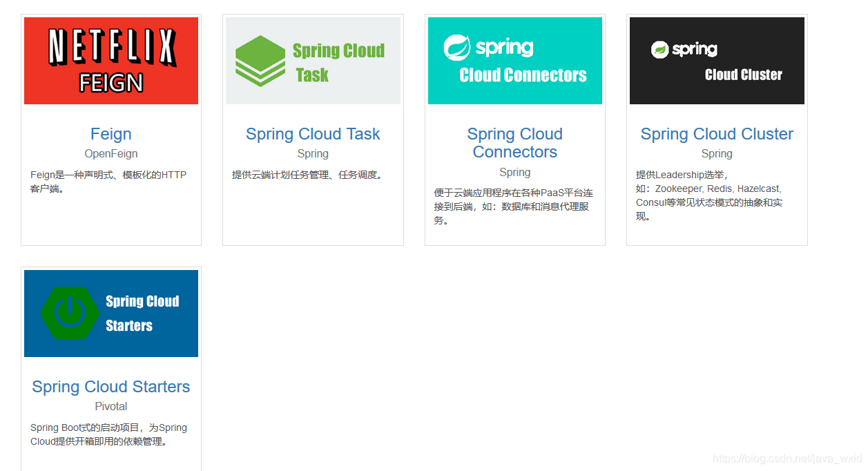Click the Spring subtitle under Spring Cloud Connectors
The width and height of the screenshot is (868, 471).
[515, 173]
